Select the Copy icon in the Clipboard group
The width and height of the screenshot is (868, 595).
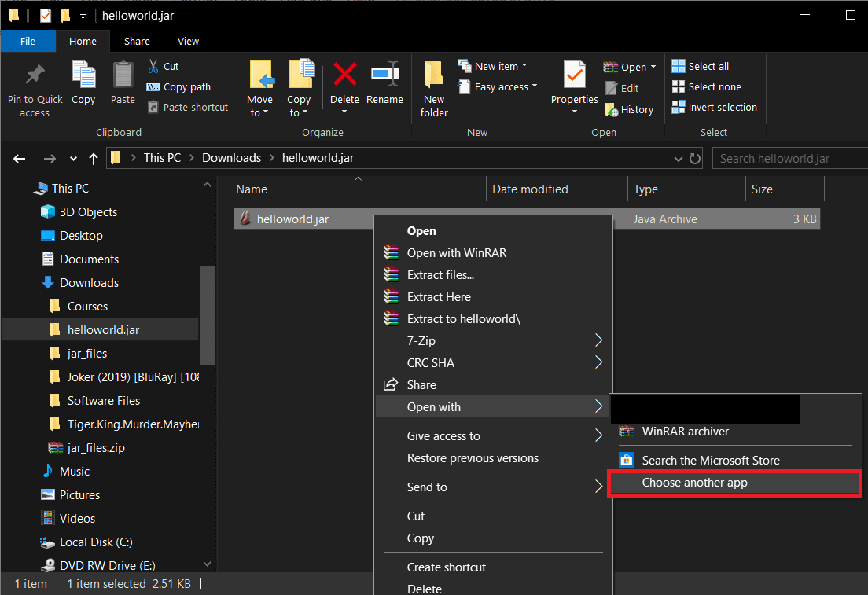[83, 85]
